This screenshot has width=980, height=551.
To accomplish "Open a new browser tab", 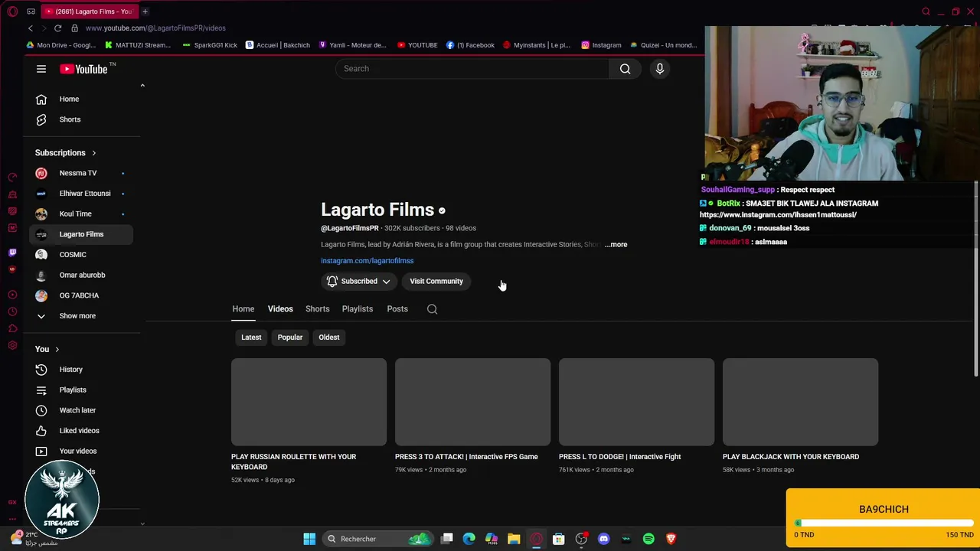I will (x=145, y=11).
